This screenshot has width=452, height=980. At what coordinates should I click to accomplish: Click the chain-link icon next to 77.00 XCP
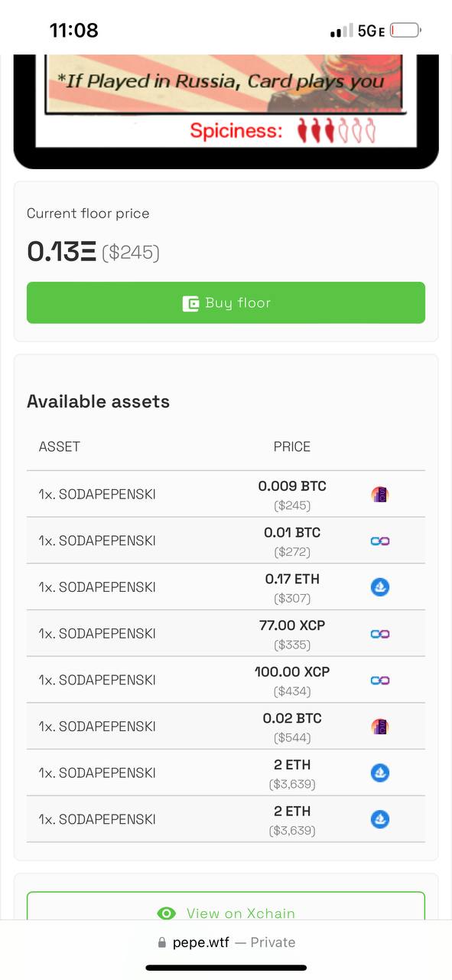coord(380,634)
